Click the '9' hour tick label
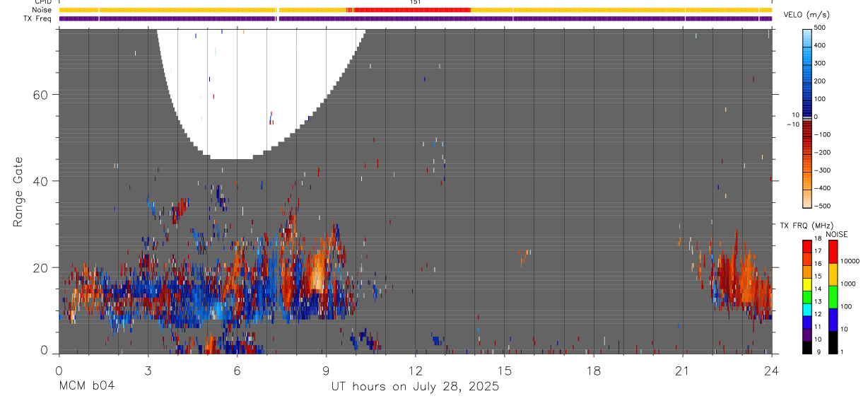 326,371
